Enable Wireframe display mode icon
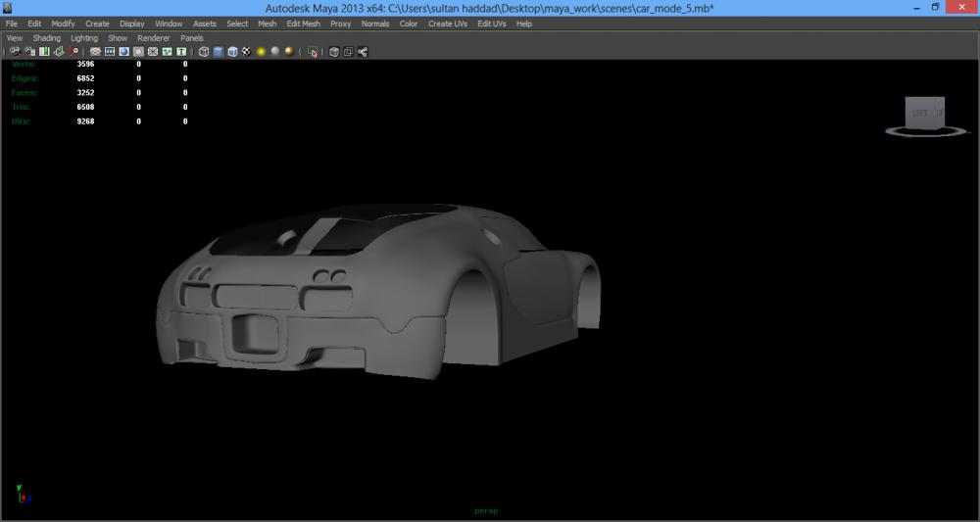 (x=204, y=52)
